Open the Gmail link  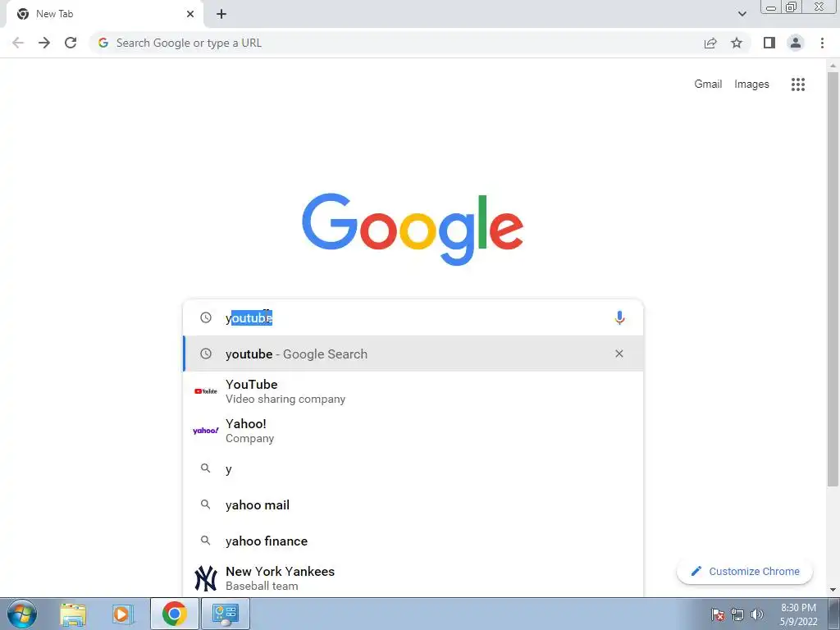tap(708, 84)
